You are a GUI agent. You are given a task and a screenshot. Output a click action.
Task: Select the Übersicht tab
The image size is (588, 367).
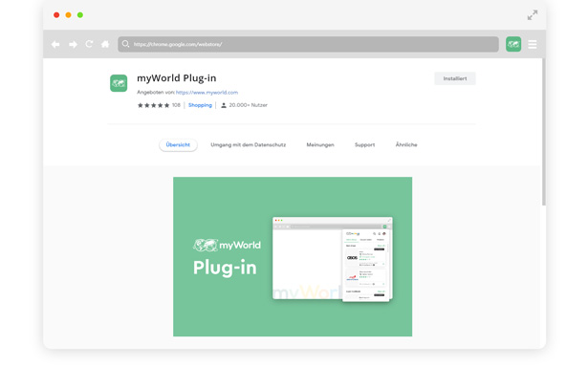[178, 144]
